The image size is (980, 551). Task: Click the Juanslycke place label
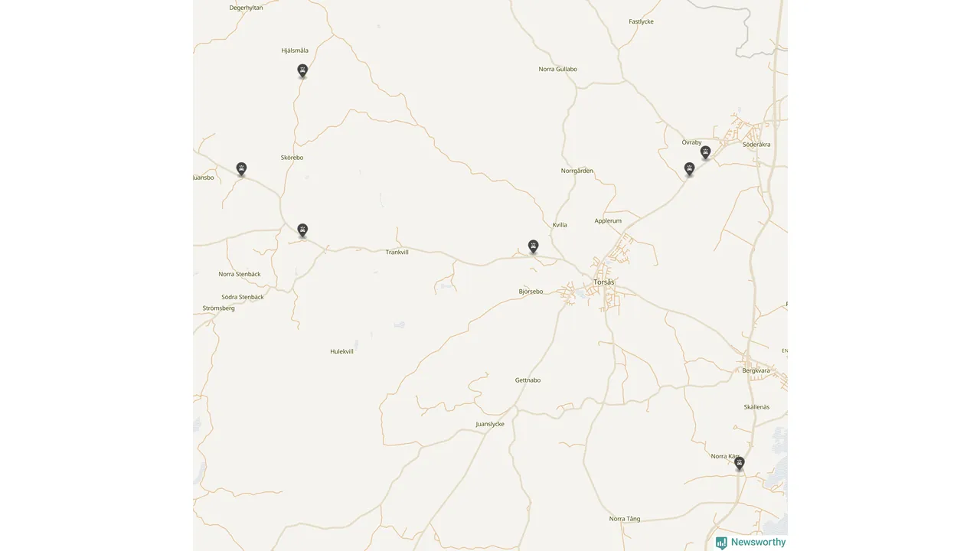tap(490, 423)
